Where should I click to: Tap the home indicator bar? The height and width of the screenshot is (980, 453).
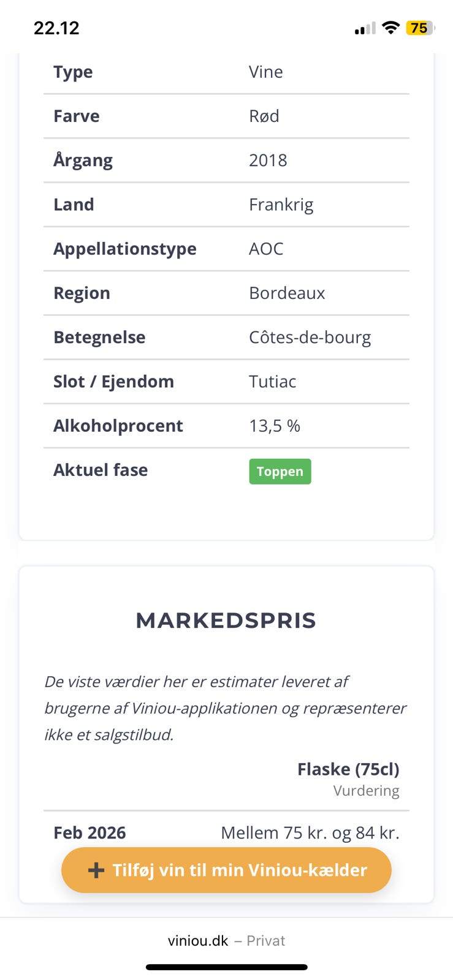226,967
